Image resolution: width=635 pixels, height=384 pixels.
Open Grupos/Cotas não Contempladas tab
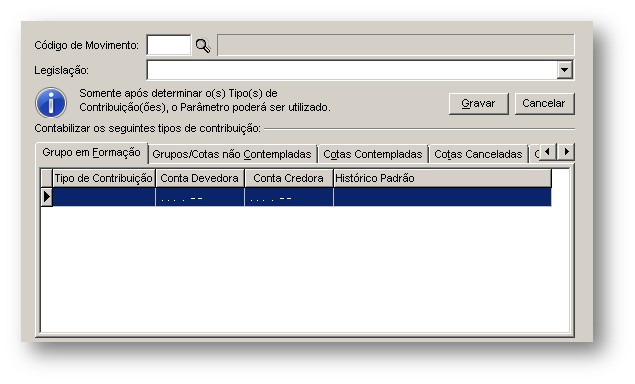tap(232, 154)
